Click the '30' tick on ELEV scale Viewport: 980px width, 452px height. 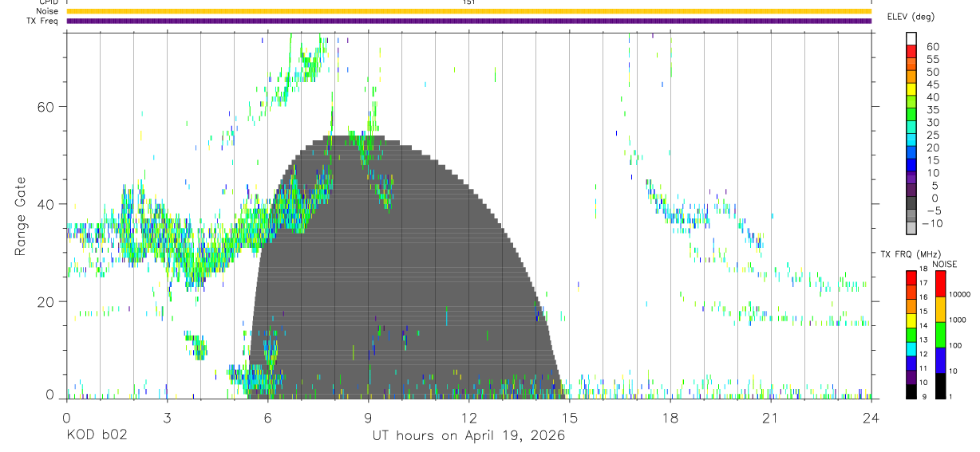(931, 123)
